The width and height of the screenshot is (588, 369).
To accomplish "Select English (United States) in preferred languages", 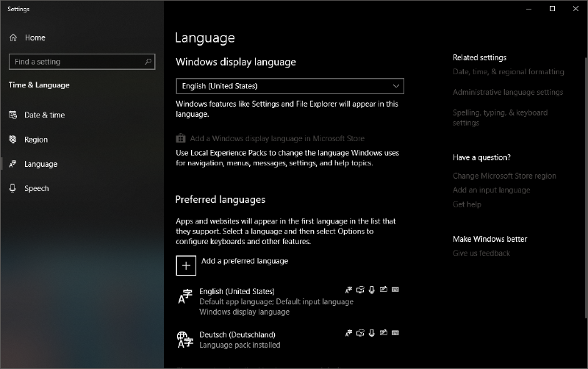I will pyautogui.click(x=289, y=301).
